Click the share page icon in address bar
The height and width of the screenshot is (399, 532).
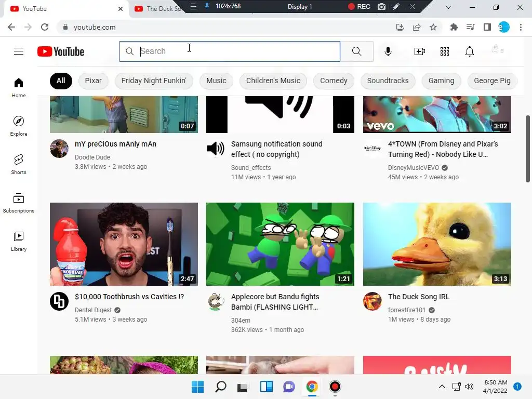pos(417,27)
